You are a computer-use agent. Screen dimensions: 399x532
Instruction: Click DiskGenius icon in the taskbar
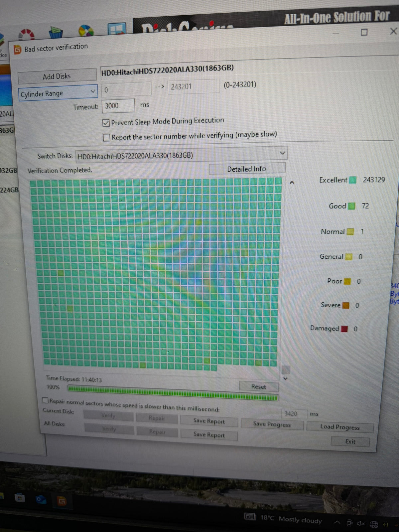[62, 501]
